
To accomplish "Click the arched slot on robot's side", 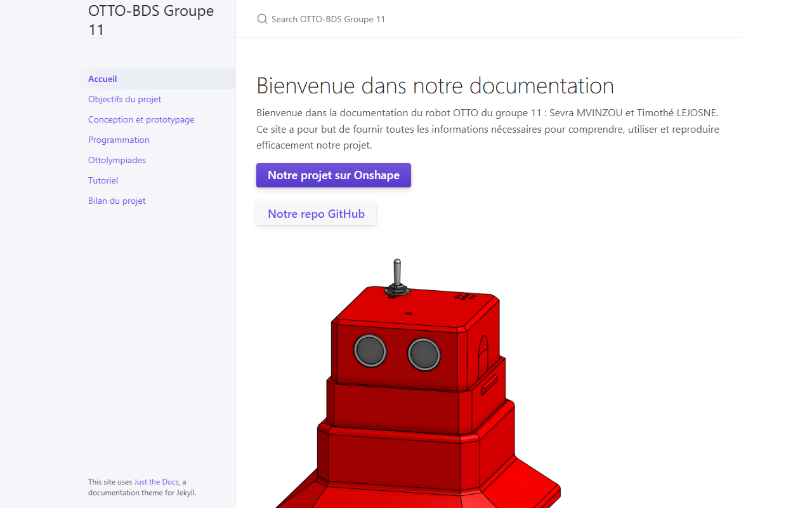I will point(483,352).
